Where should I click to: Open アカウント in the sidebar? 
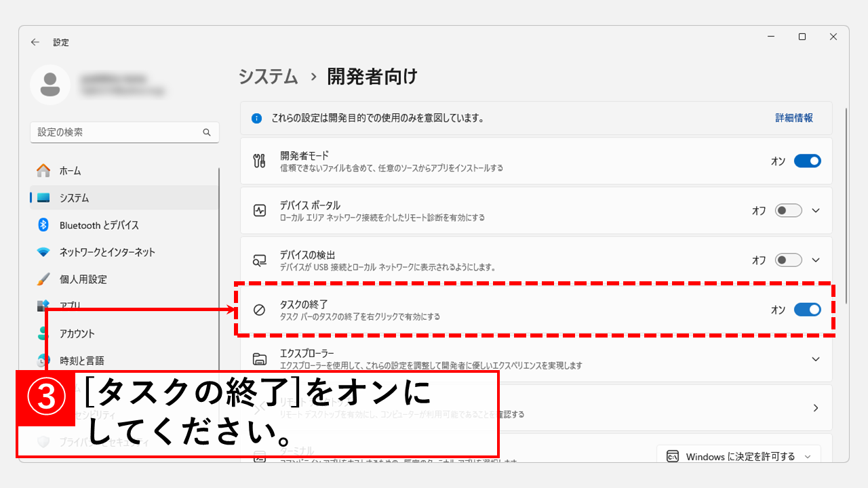(125, 333)
